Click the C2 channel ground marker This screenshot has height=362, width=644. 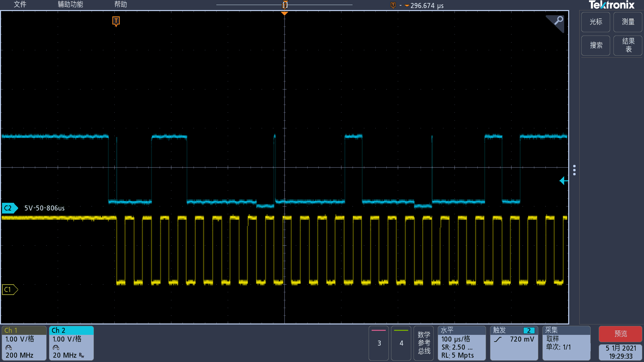click(9, 208)
